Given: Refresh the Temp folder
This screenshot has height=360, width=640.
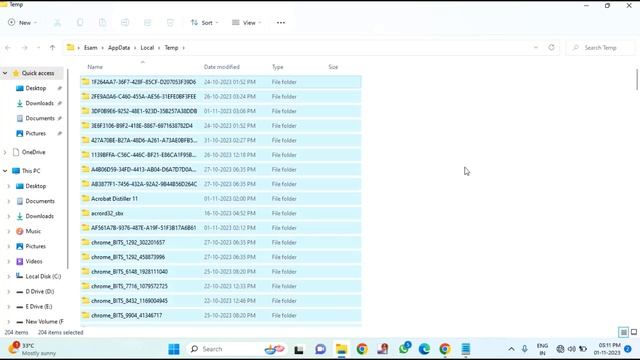Looking at the screenshot, I should click(x=551, y=48).
